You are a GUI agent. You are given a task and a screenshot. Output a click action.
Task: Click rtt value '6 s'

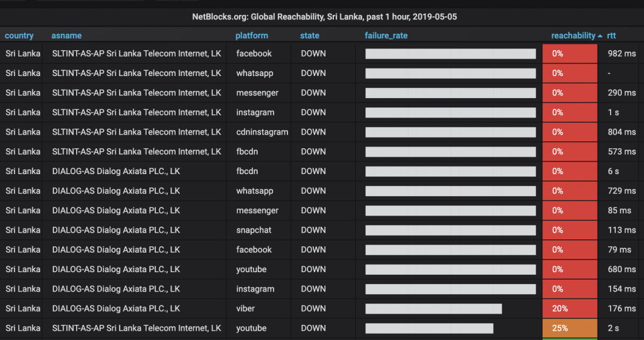613,171
